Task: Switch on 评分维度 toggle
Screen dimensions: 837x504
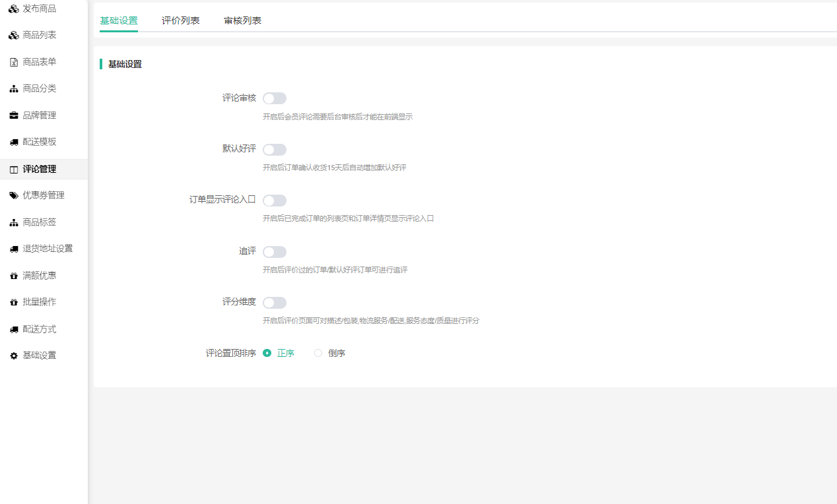Action: click(274, 303)
